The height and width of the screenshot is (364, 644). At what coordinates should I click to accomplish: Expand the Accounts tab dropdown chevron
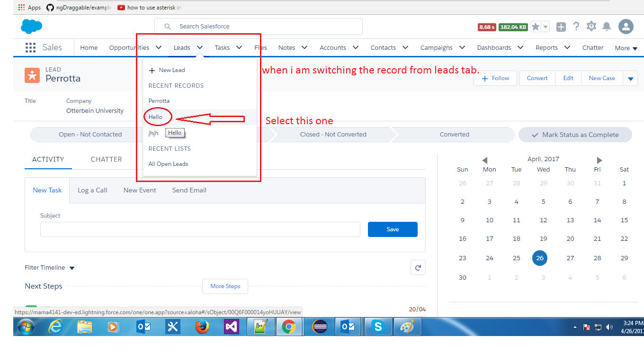(x=356, y=47)
